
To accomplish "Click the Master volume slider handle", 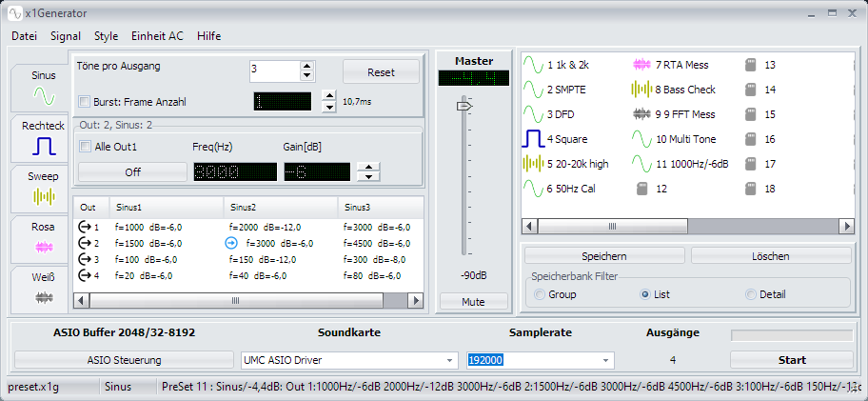I will click(464, 107).
